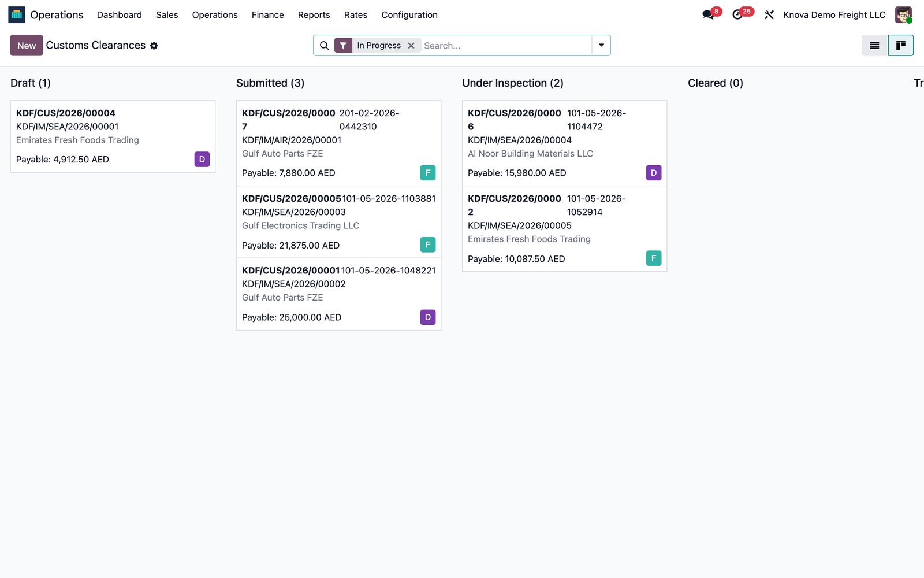
Task: Open the activities clock icon
Action: [737, 14]
